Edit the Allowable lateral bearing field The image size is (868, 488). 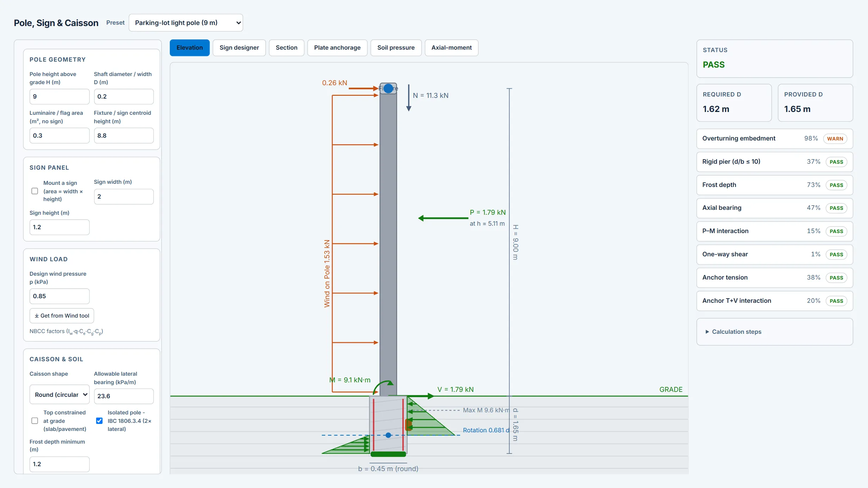click(124, 396)
